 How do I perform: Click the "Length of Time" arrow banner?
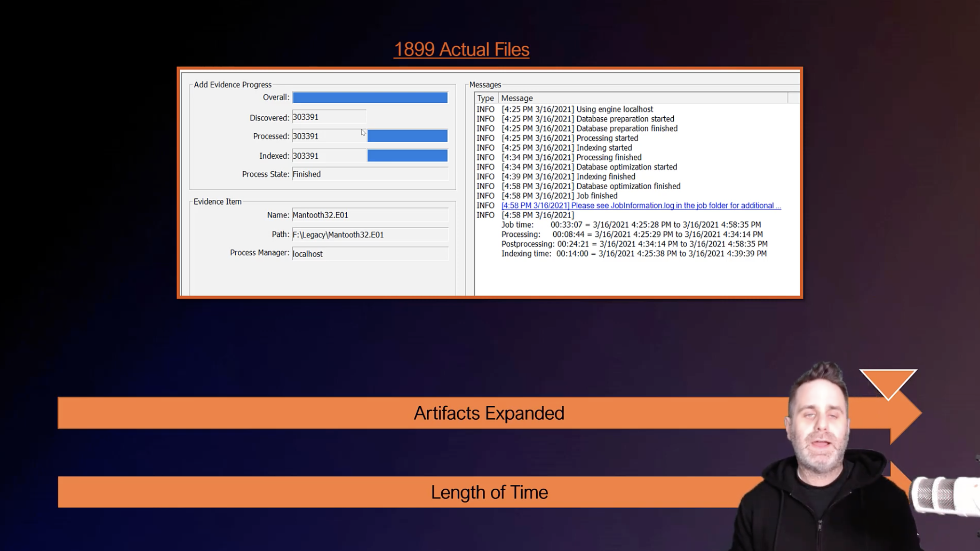489,492
